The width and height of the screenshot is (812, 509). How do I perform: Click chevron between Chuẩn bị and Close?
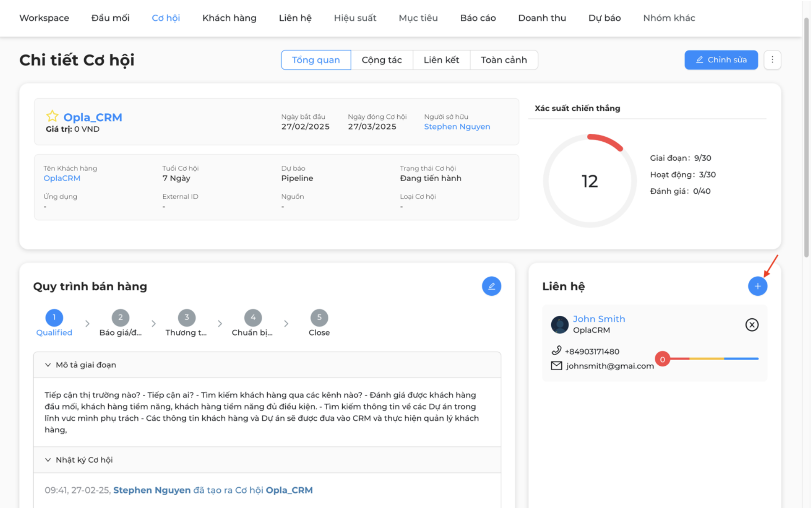[x=286, y=323]
